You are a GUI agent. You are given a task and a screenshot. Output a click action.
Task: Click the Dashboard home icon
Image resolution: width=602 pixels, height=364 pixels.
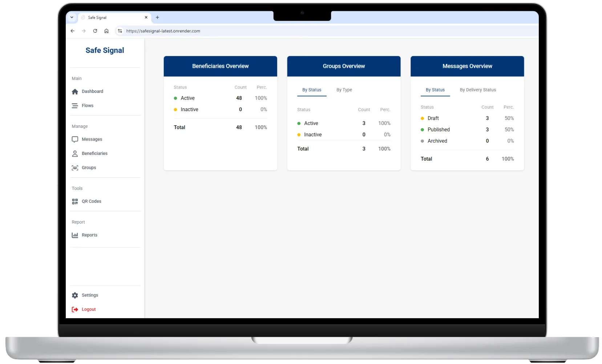[75, 92]
